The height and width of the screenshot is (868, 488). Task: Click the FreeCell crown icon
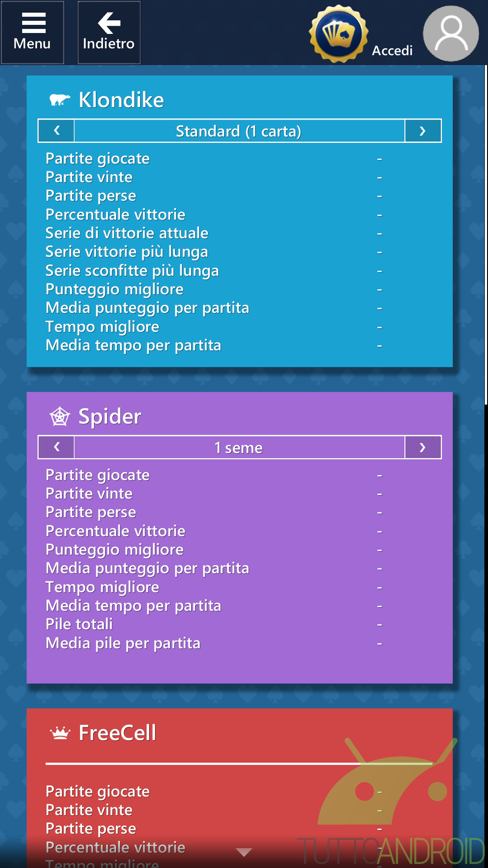[60, 733]
